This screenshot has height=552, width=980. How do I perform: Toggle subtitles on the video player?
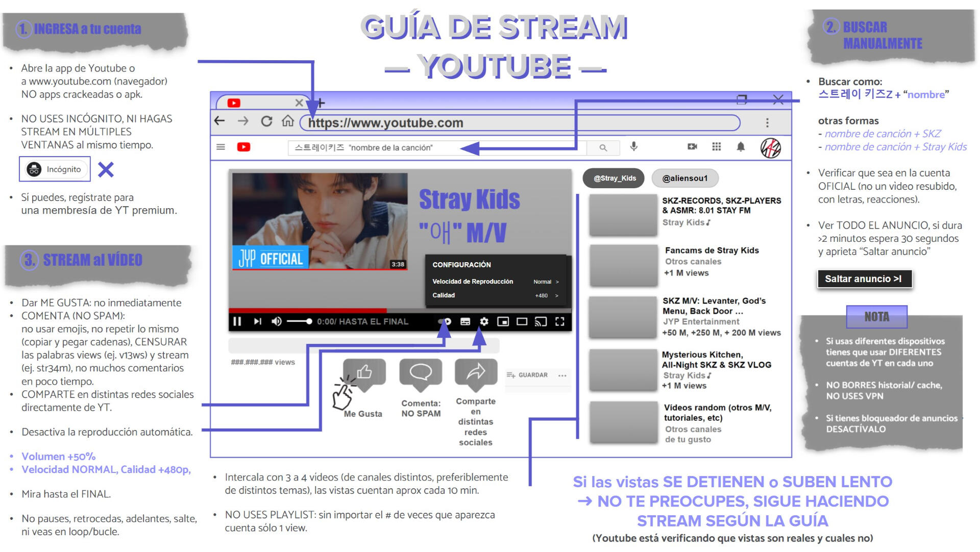[x=465, y=321]
